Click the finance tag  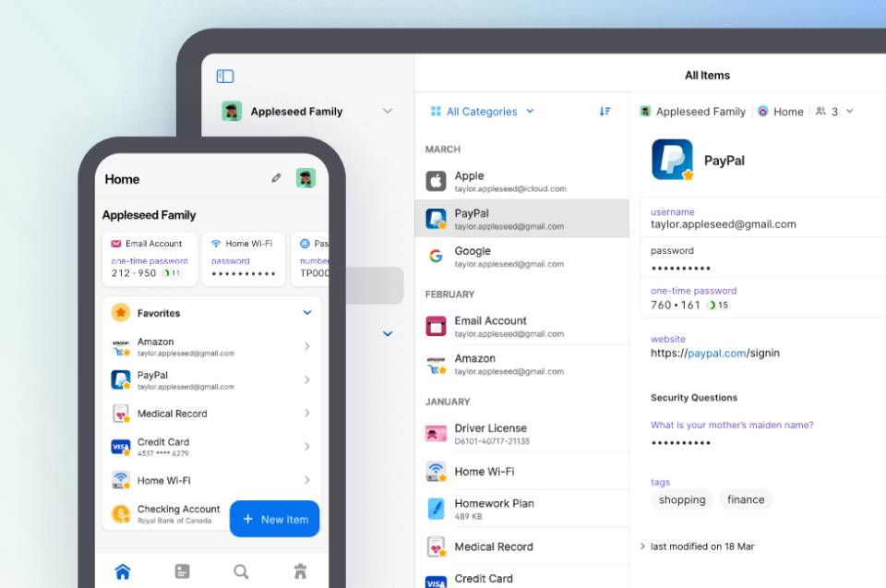coord(746,499)
